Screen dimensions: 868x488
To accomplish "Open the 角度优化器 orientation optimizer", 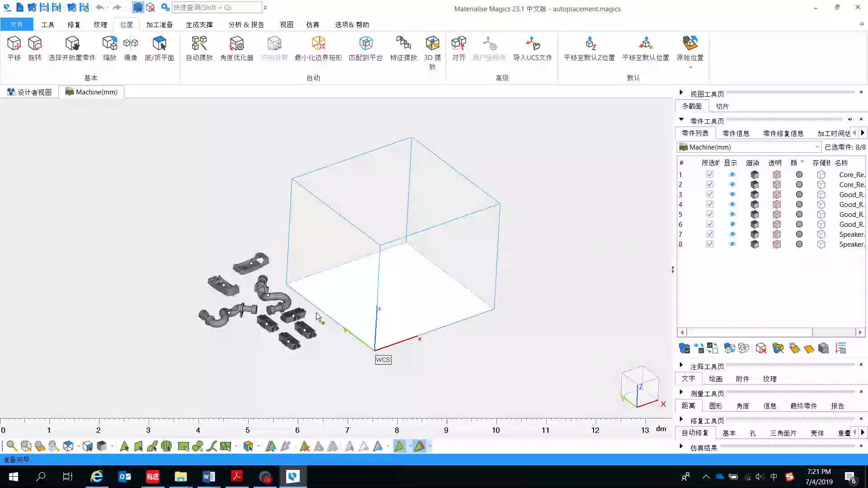I will point(237,48).
